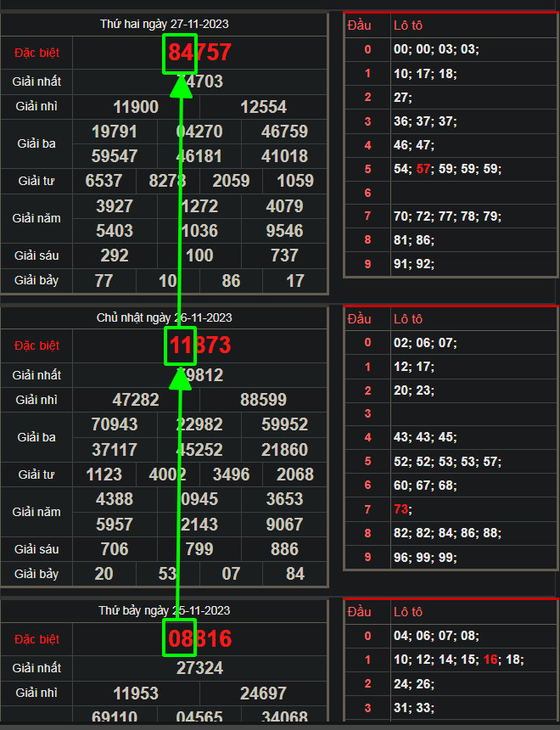Click the special prize number 08816

coord(199,638)
